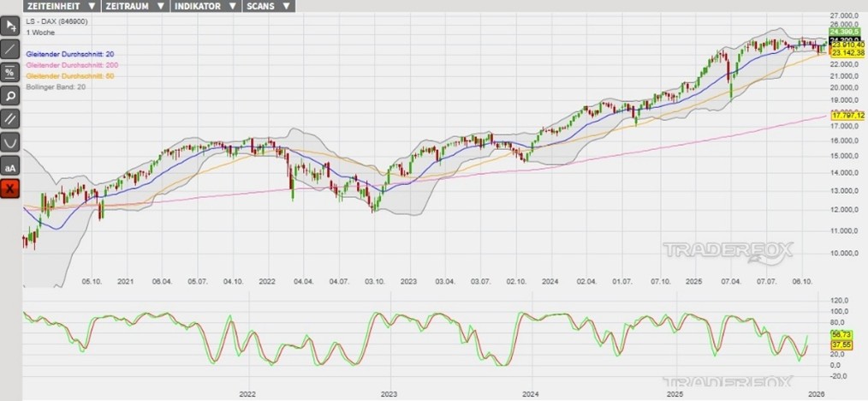This screenshot has height=401, width=868.
Task: Click the Bollinger Band: 20 legend label
Action: pyautogui.click(x=56, y=87)
